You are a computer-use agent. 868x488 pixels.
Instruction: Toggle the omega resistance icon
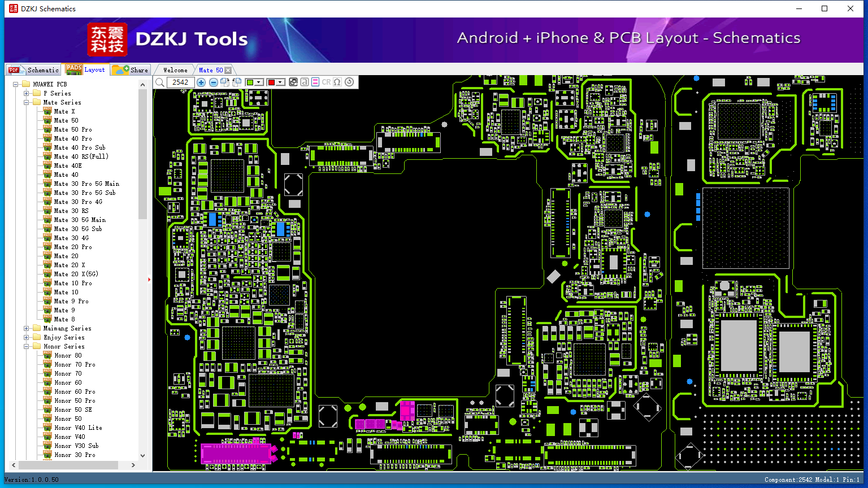337,82
